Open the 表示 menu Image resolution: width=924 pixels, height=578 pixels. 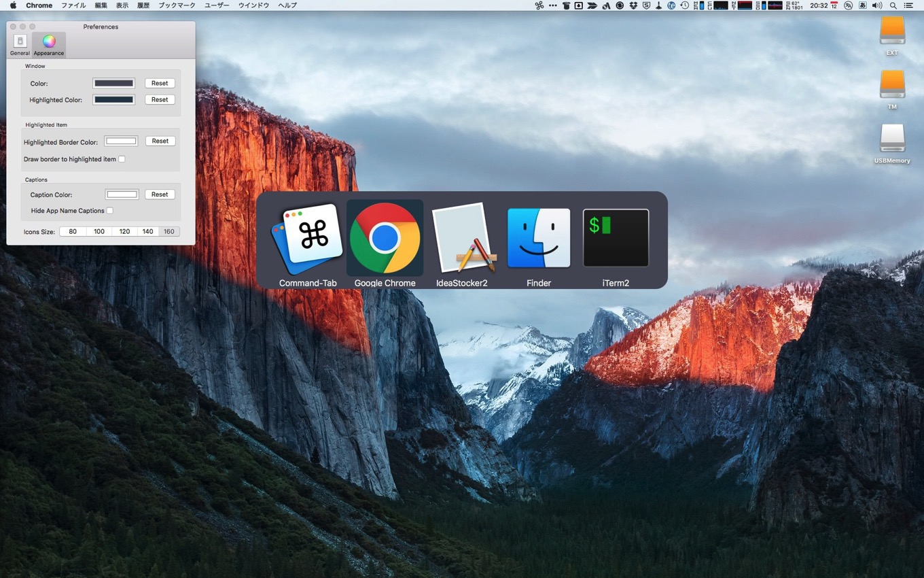coord(122,5)
